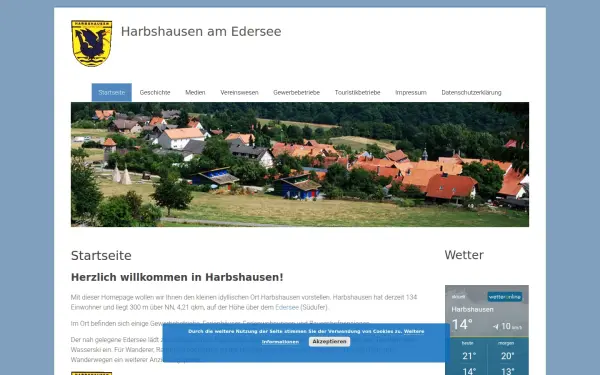Open the Medien menu item
The height and width of the screenshot is (375, 600).
[x=195, y=93]
